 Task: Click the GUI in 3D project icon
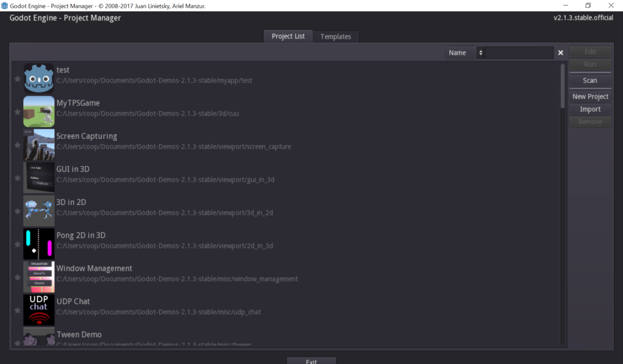(x=39, y=177)
